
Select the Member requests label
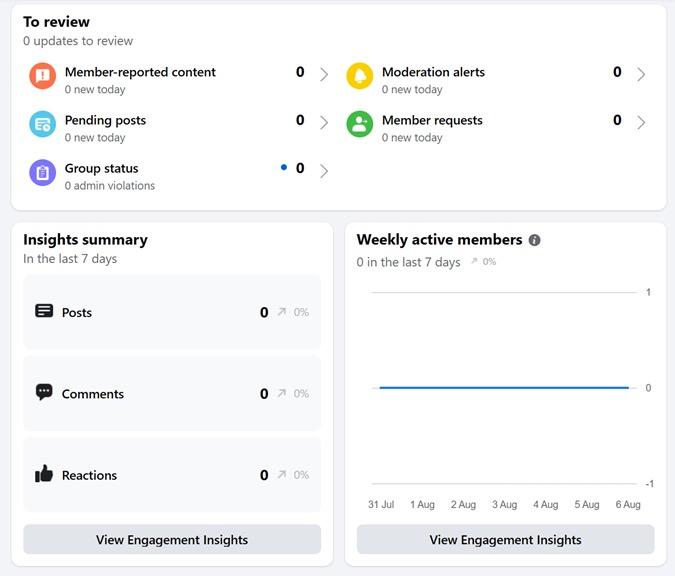click(432, 120)
